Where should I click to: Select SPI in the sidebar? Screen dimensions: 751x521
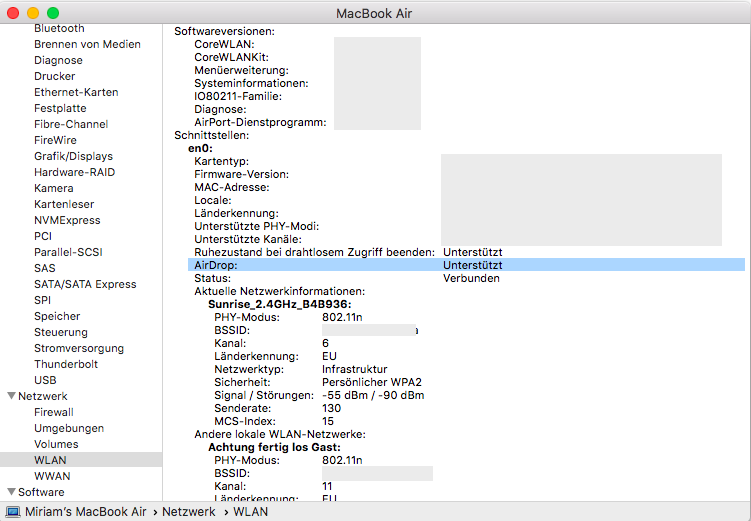pos(42,300)
